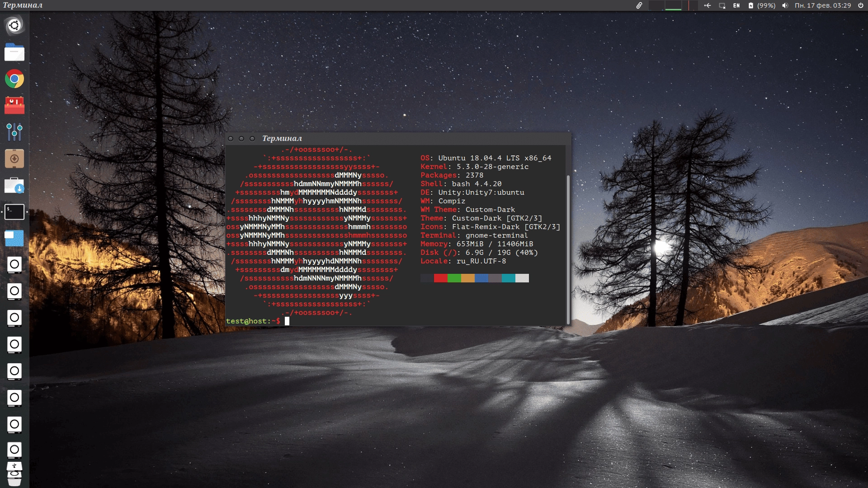
Task: Open the software updater download icon
Action: [x=14, y=185]
